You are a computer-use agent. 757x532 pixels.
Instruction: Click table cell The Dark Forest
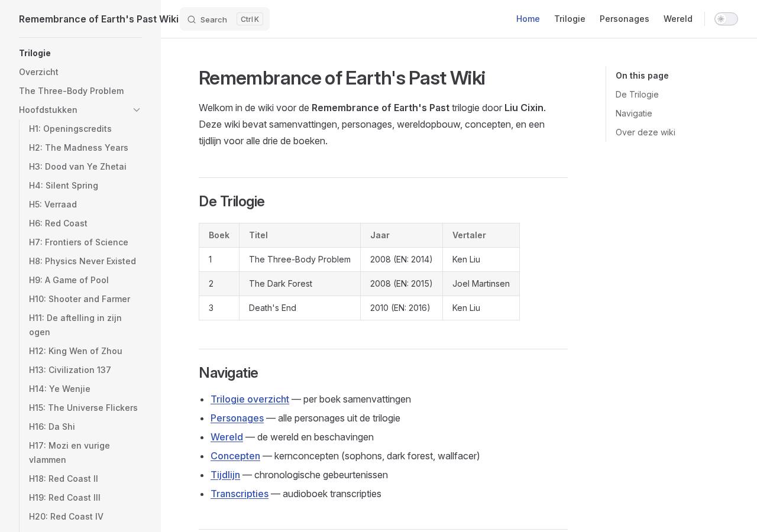click(300, 284)
